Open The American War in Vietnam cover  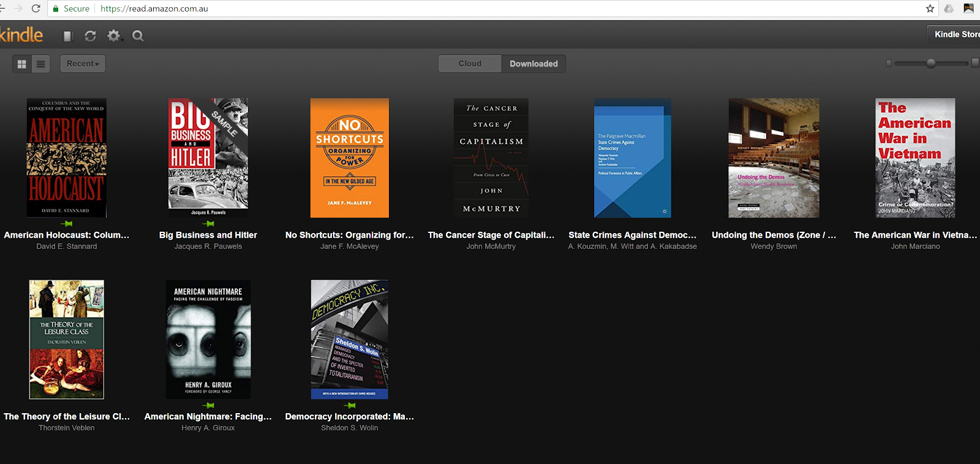915,158
